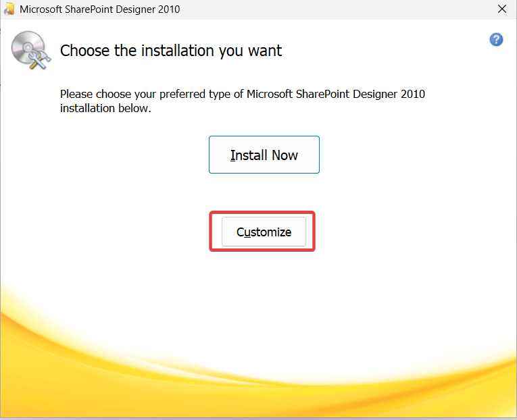Viewport: 517px width, 420px height.
Task: Click the setup disc and tools icon
Action: tap(31, 50)
